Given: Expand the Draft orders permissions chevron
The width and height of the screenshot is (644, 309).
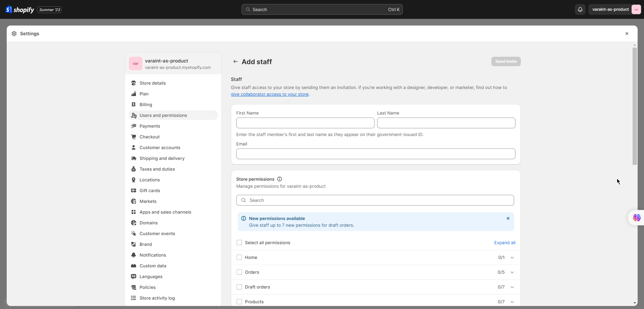Looking at the screenshot, I should pyautogui.click(x=512, y=287).
